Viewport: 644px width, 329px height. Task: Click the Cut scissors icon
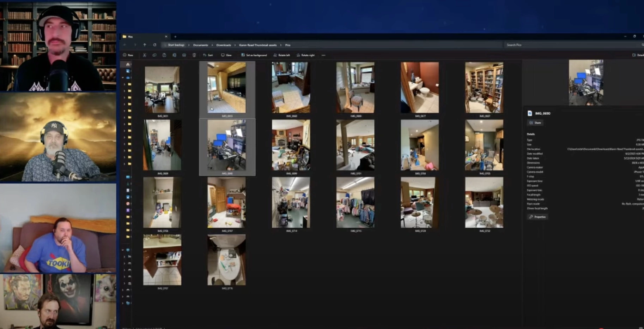[145, 55]
